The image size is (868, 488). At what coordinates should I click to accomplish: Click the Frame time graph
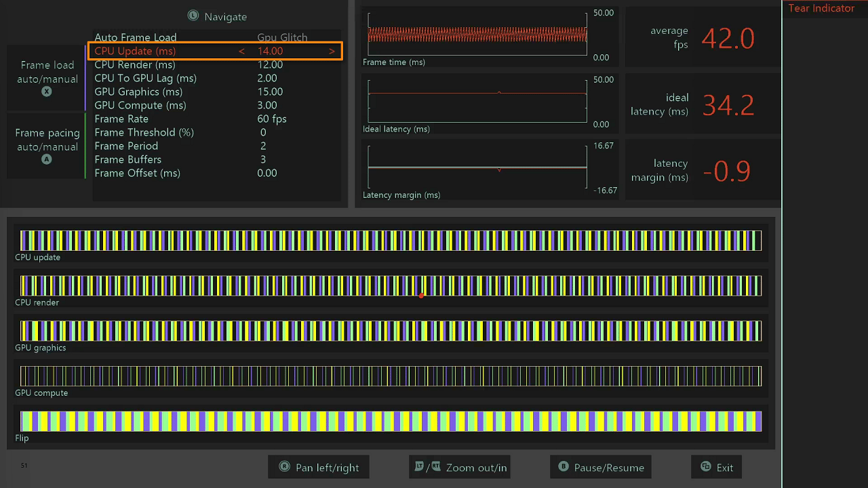coord(477,35)
